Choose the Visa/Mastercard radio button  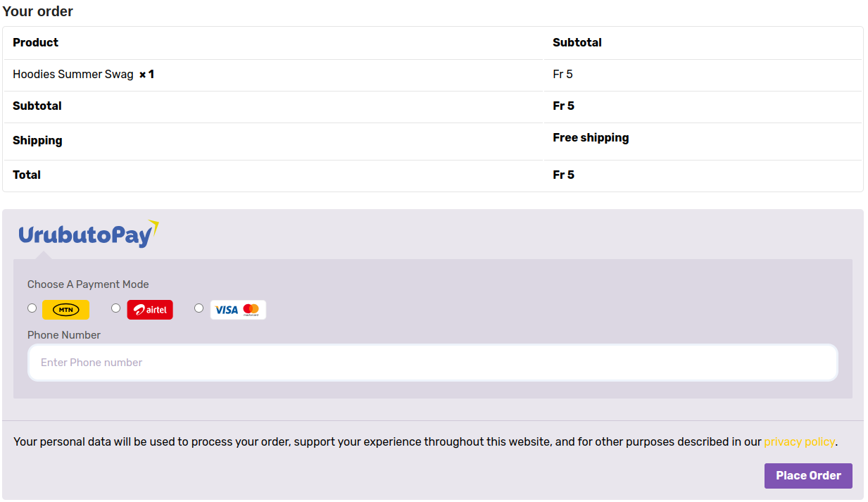(199, 308)
